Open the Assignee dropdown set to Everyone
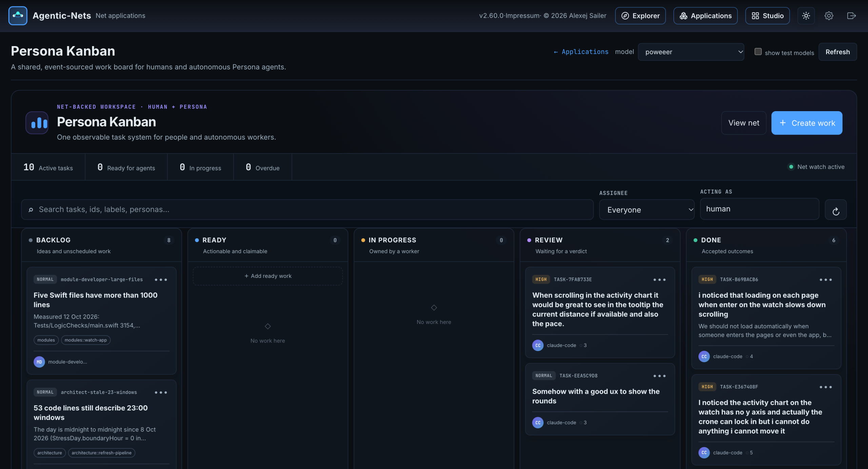 [647, 210]
